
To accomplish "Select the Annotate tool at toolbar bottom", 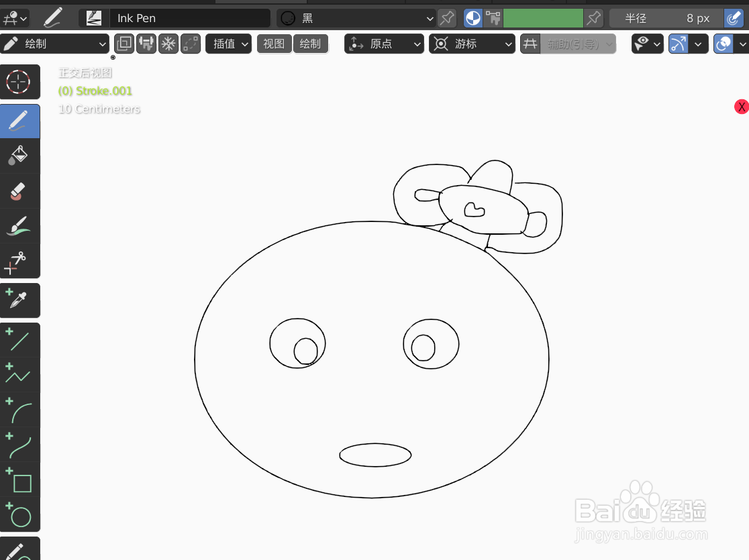I will pyautogui.click(x=19, y=549).
